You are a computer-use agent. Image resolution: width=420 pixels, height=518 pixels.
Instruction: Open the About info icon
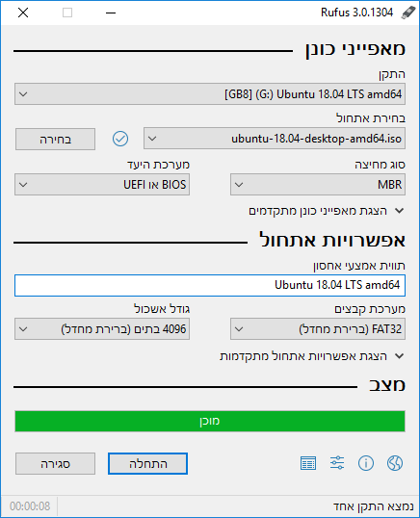366,463
